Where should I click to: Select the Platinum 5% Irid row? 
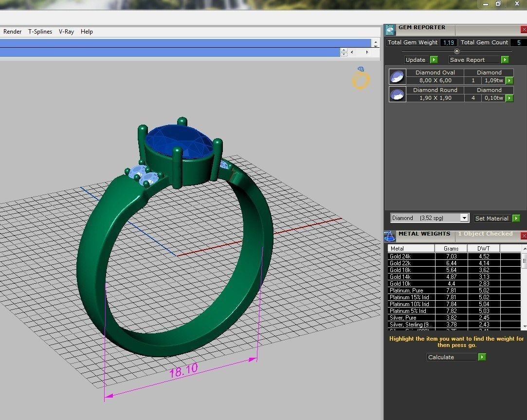454,310
